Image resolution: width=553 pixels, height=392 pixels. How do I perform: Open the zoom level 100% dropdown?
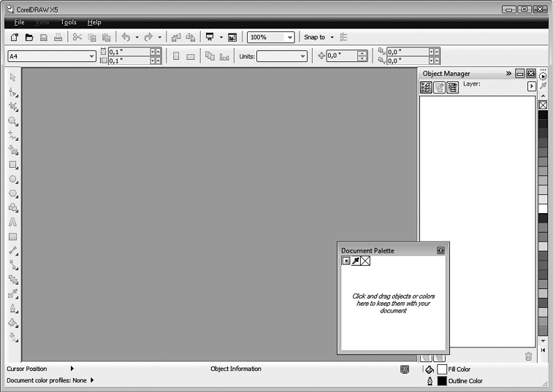tap(290, 37)
